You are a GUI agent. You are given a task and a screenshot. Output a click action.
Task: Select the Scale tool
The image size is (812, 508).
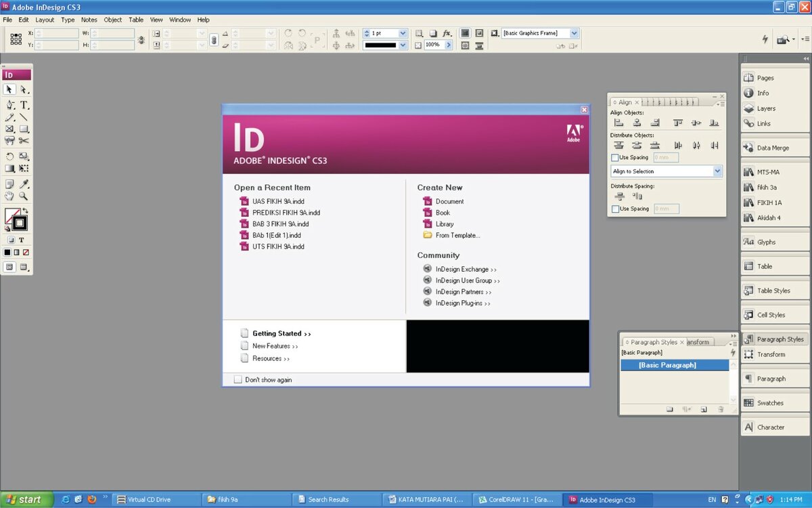pos(24,156)
